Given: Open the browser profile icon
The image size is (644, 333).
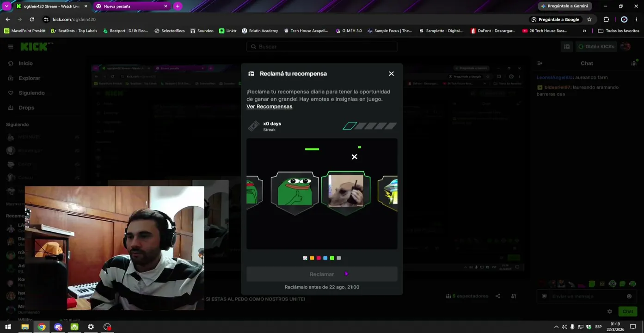Looking at the screenshot, I should pyautogui.click(x=624, y=19).
